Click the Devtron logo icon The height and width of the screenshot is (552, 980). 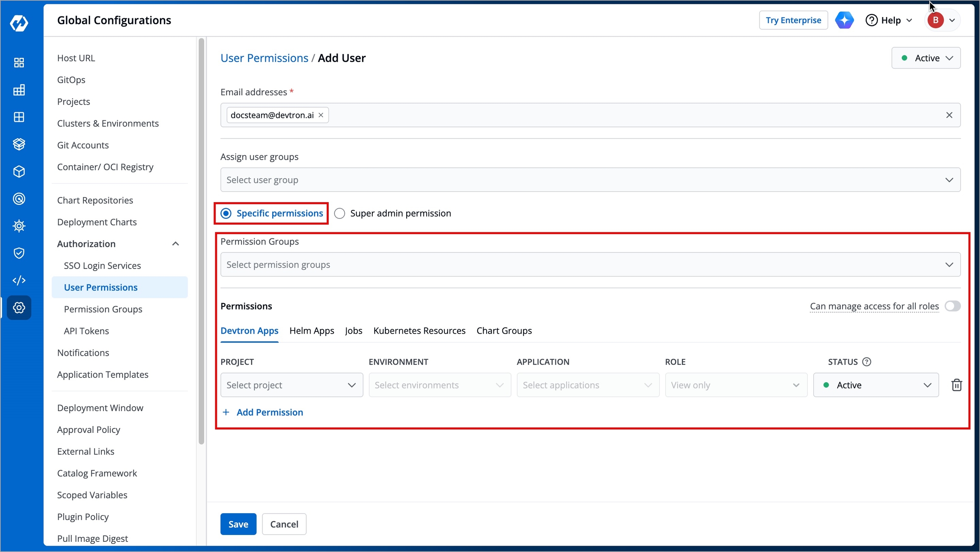pyautogui.click(x=19, y=23)
